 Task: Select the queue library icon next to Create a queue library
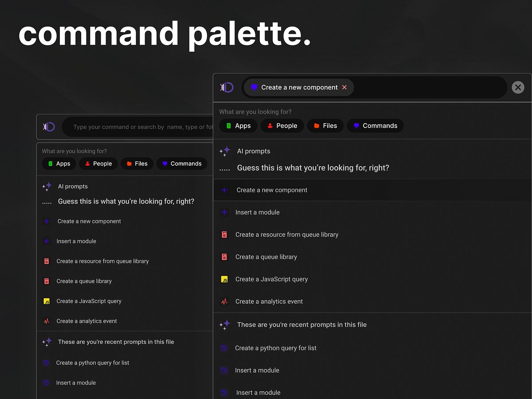click(x=224, y=257)
